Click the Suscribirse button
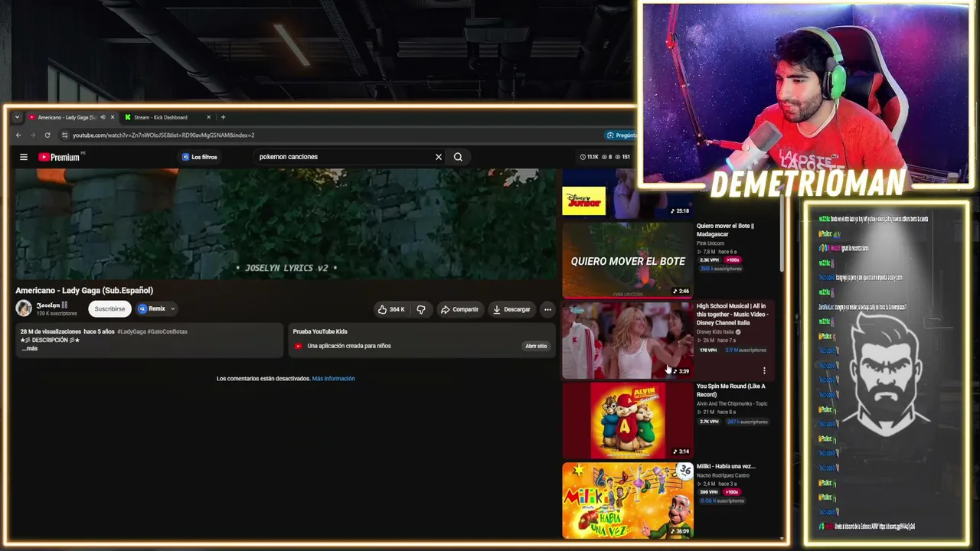 (109, 309)
